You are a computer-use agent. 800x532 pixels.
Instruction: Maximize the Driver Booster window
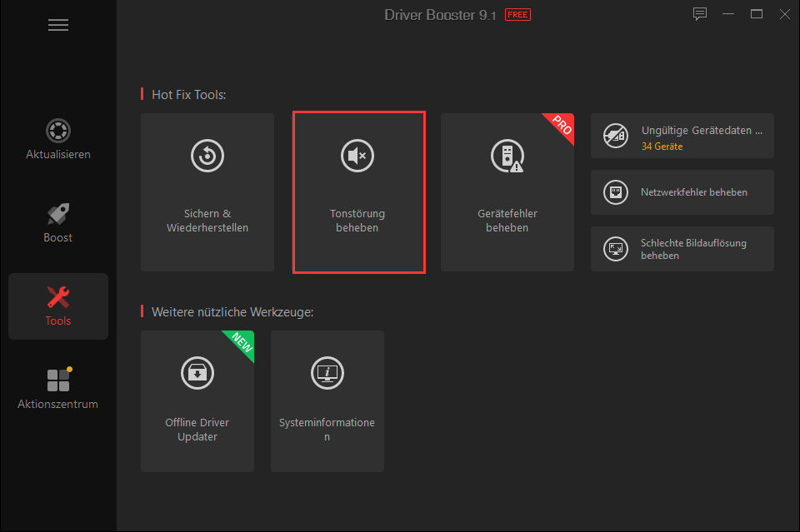[x=757, y=14]
